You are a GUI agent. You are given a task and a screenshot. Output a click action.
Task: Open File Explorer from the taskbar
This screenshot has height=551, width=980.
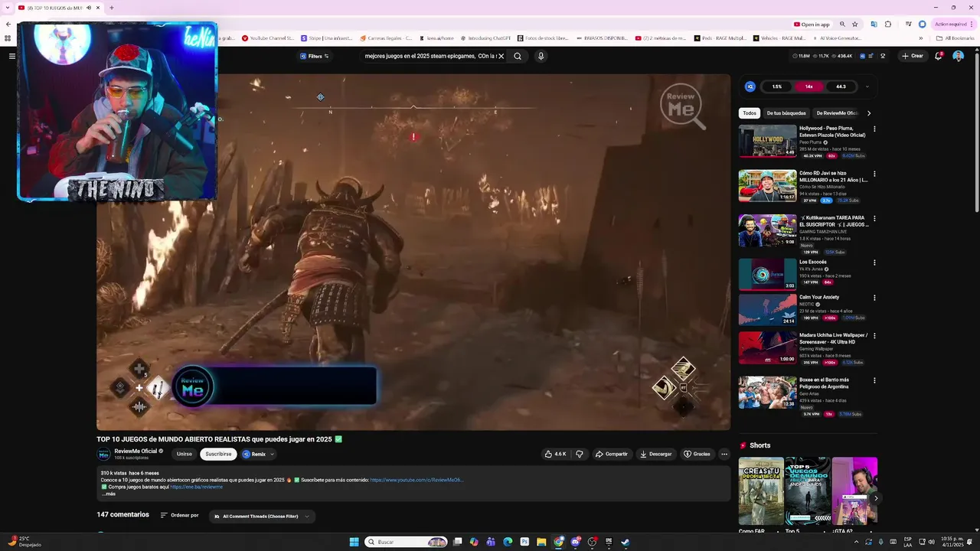541,542
